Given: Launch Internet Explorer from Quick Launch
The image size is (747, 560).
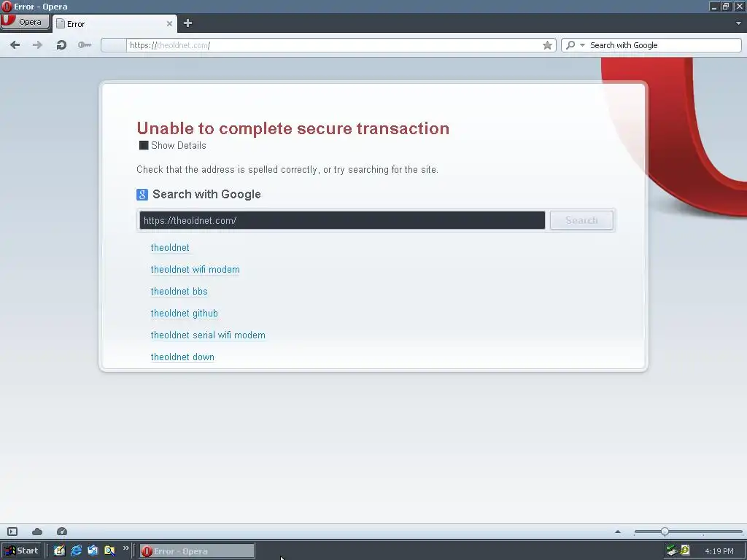Looking at the screenshot, I should [x=76, y=551].
